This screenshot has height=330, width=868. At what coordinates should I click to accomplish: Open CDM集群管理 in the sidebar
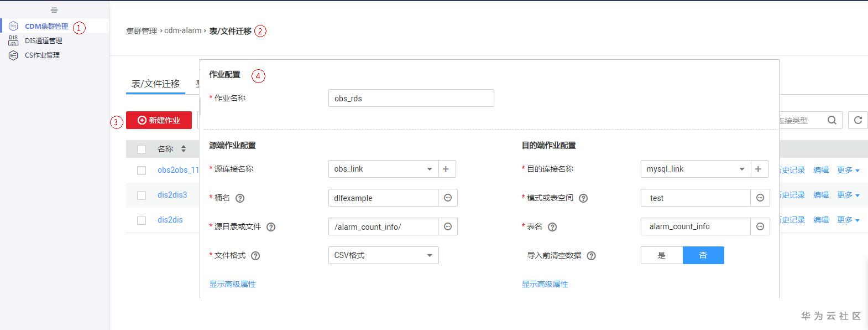coord(46,26)
